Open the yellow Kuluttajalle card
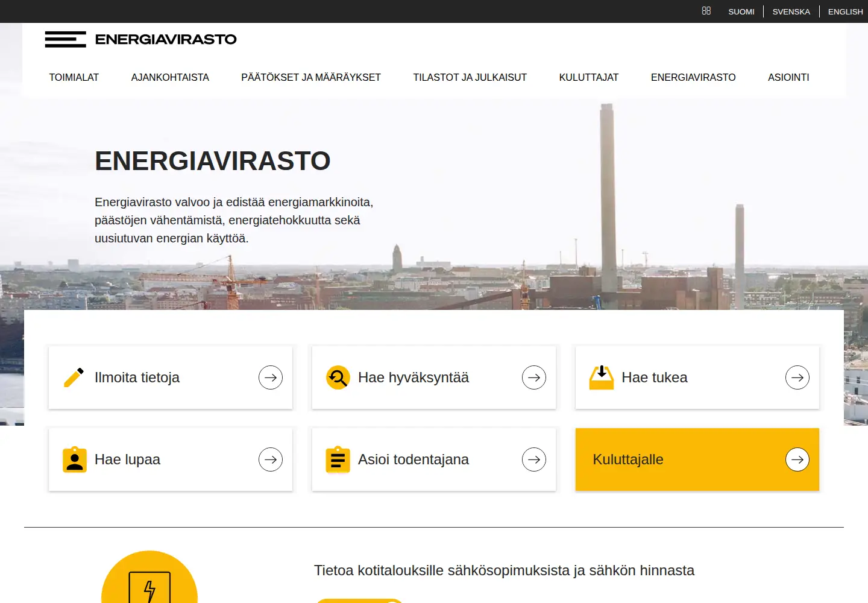Image resolution: width=868 pixels, height=603 pixels. click(697, 459)
